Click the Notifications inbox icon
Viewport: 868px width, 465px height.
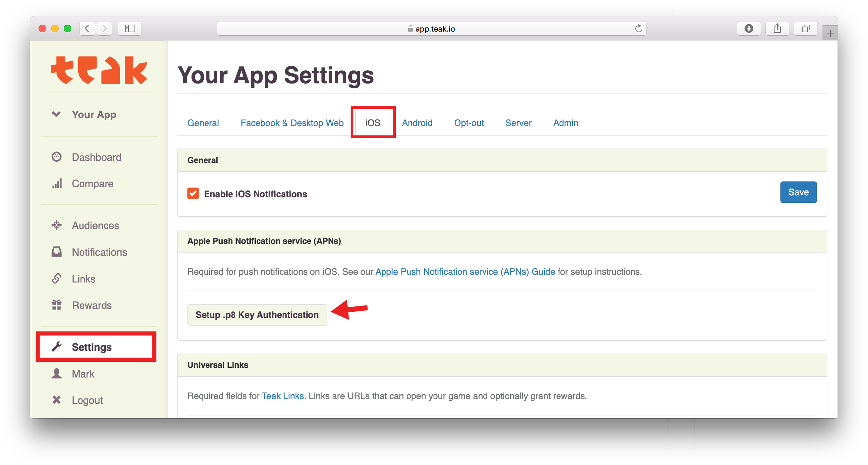coord(56,251)
